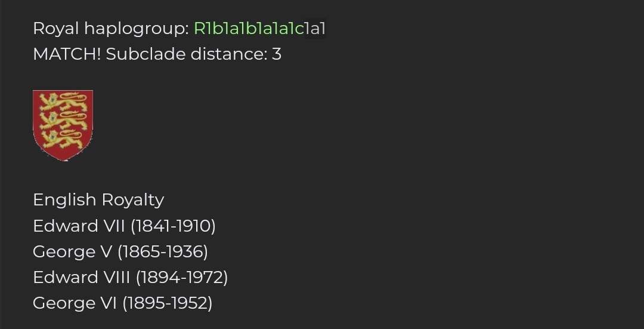Click George V's dates (1865-1936)
Screen dimensions: 644x329
point(163,251)
